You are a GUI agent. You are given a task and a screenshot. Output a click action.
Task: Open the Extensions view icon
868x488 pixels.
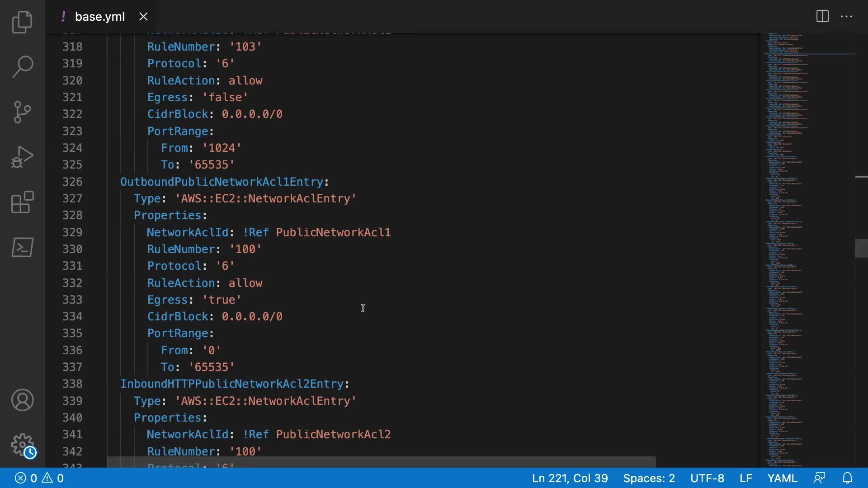point(22,202)
